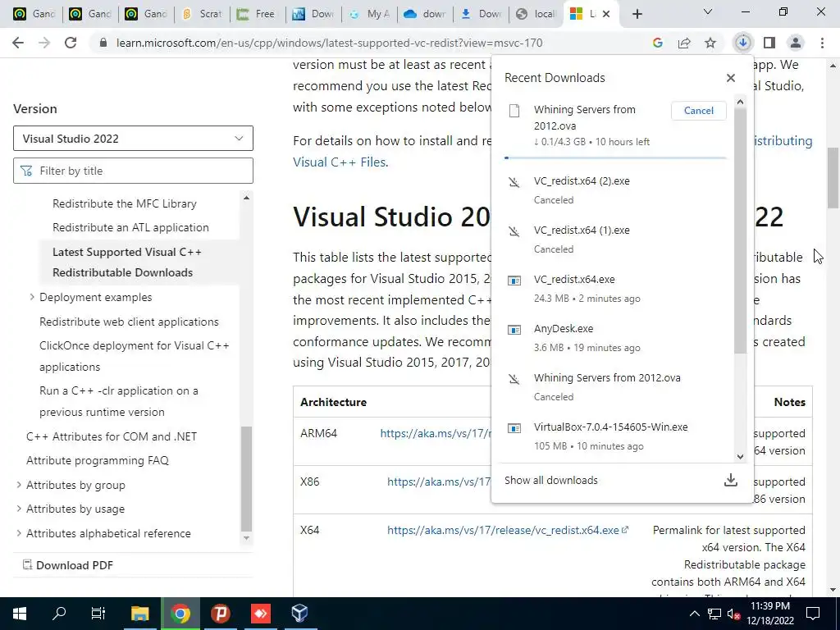This screenshot has width=840, height=630.
Task: Open the tab search chevron
Action: (708, 11)
